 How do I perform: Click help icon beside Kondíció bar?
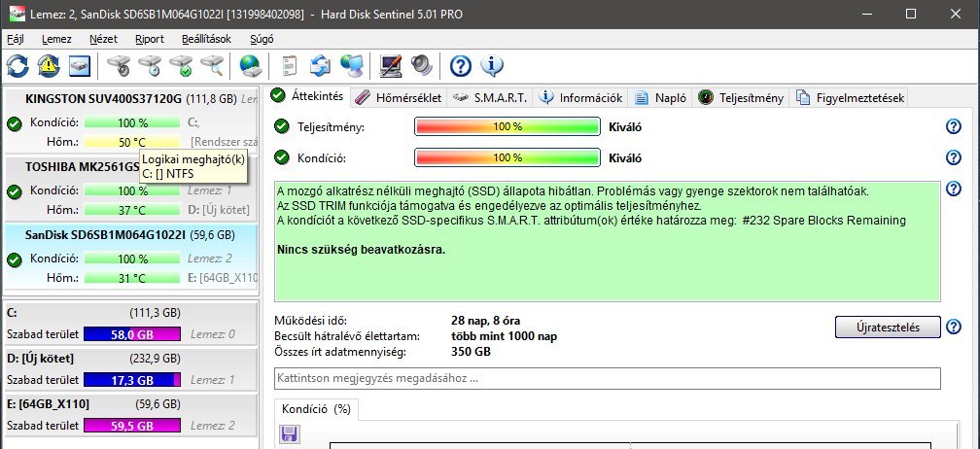[x=953, y=157]
